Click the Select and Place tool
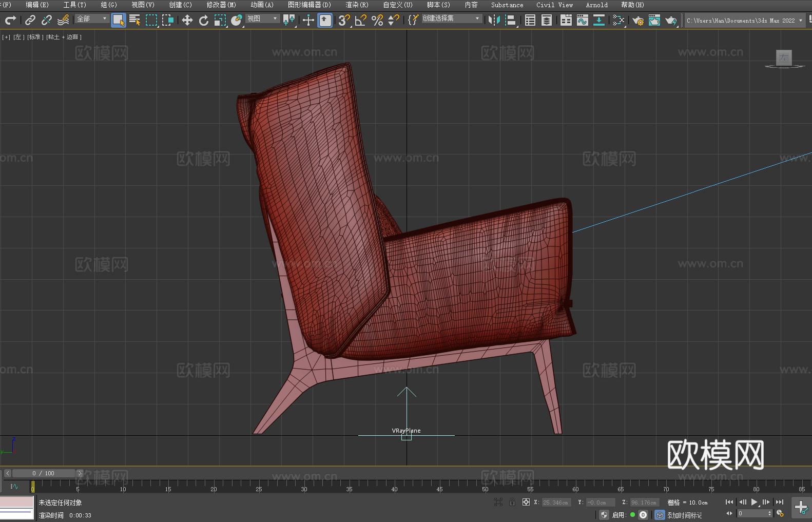 point(237,20)
